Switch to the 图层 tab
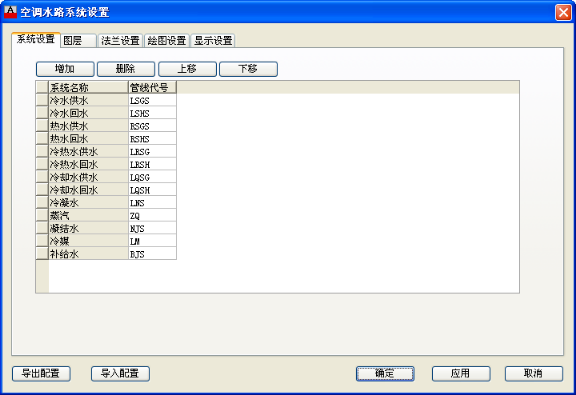This screenshot has height=395, width=576. click(78, 40)
